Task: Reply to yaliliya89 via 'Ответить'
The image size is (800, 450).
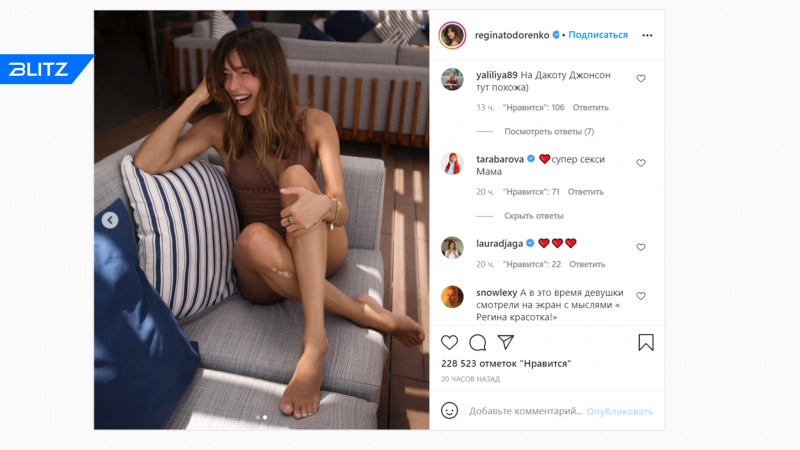Action: coord(590,108)
